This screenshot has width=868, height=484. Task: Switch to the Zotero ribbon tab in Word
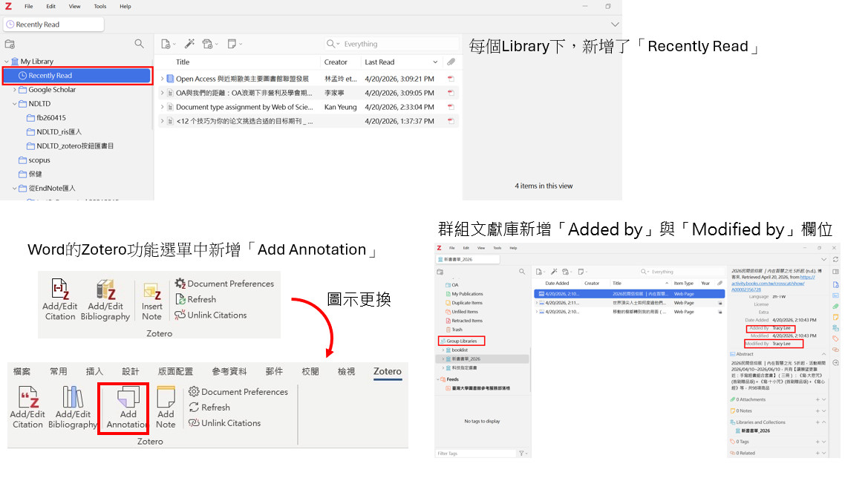387,371
